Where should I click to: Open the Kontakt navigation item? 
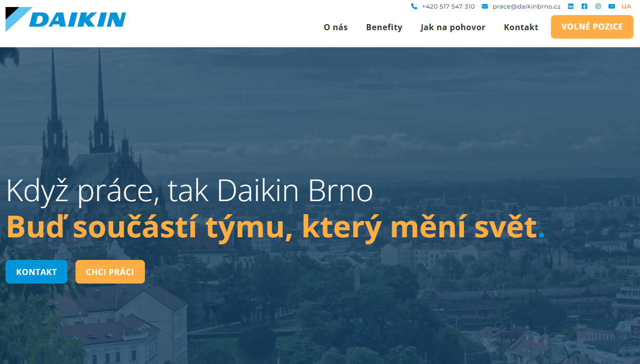click(x=521, y=27)
